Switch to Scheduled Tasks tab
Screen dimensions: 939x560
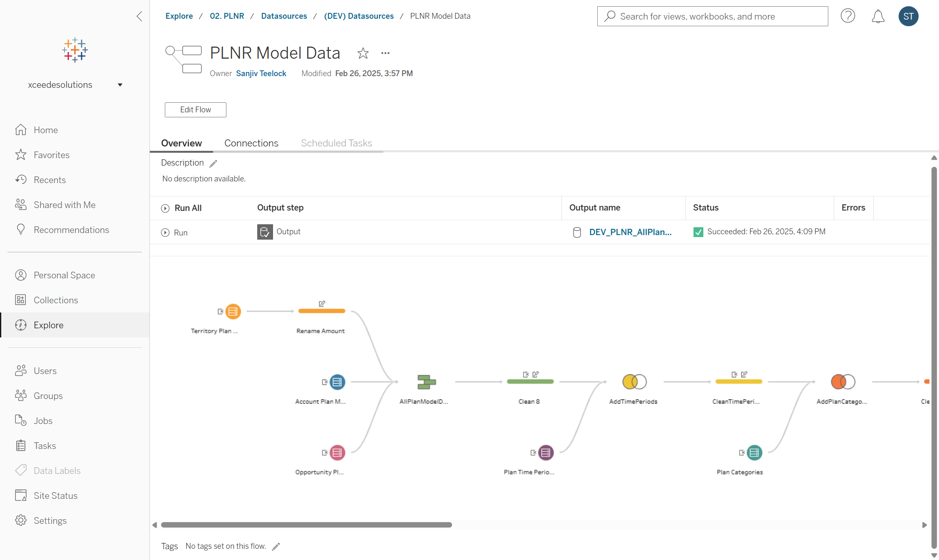[336, 143]
